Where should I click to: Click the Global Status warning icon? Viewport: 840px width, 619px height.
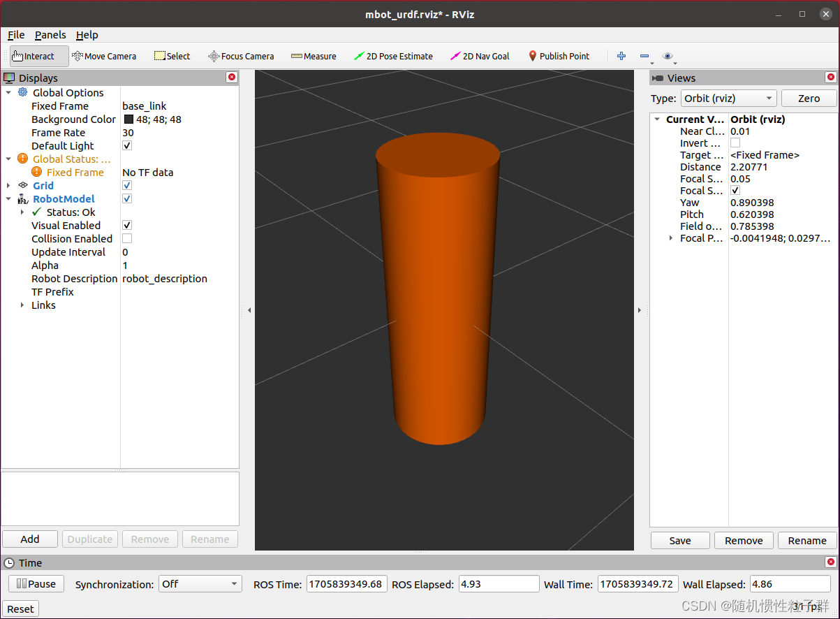(23, 159)
